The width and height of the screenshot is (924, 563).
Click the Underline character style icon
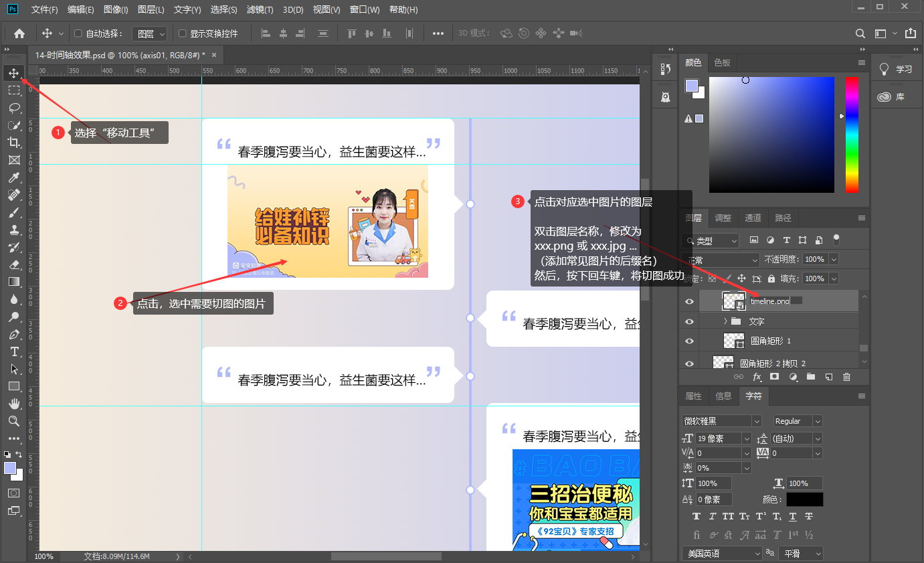(x=793, y=517)
